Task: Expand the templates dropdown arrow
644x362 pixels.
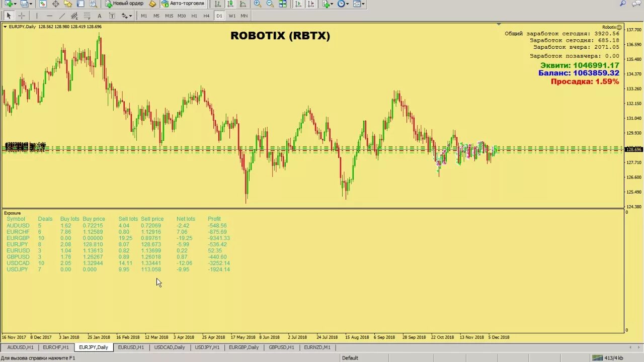Action: coord(363,4)
